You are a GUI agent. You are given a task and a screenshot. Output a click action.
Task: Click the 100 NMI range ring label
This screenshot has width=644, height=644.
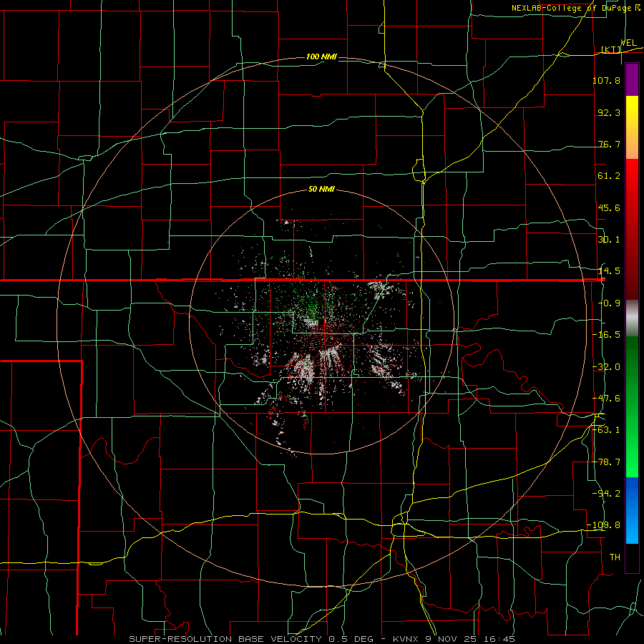[321, 57]
